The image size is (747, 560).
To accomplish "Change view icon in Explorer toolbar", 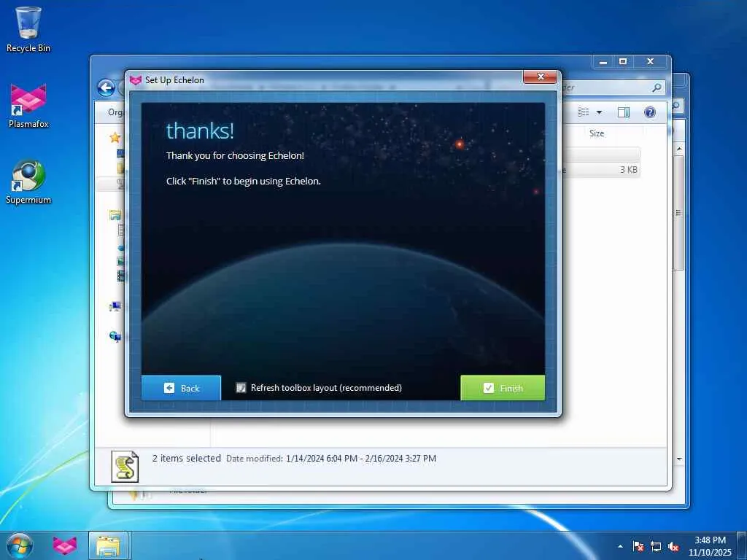I will pos(583,112).
